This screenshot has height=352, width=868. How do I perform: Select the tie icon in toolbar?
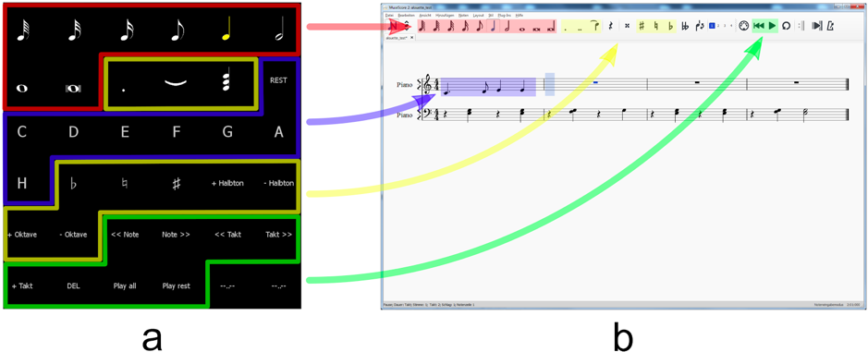pos(595,25)
